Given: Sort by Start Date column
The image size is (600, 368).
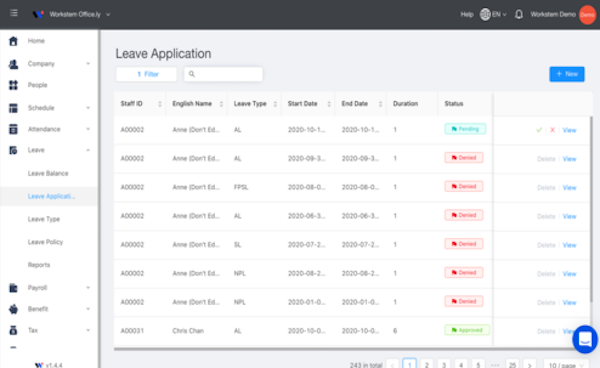Looking at the screenshot, I should 329,104.
